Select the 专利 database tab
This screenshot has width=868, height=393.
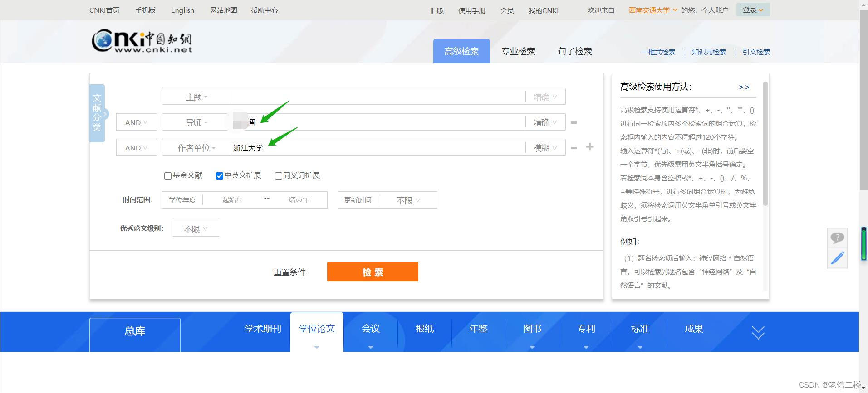586,329
